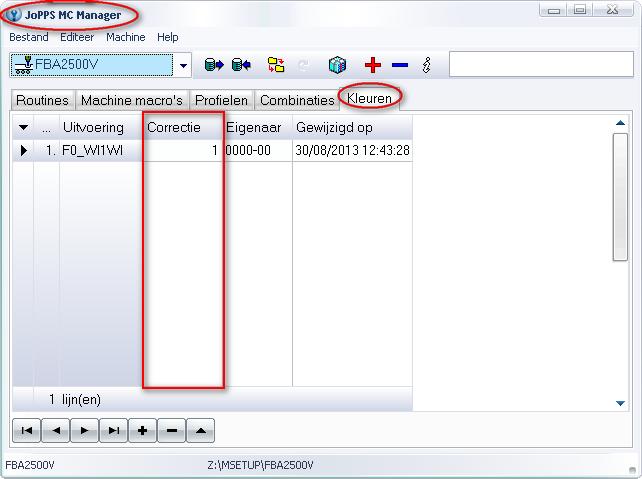Go to first record navigator button
The image size is (642, 479).
(x=27, y=430)
